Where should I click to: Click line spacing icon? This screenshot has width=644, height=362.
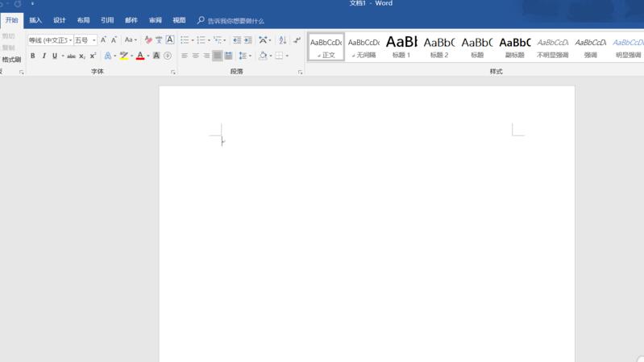tap(243, 56)
